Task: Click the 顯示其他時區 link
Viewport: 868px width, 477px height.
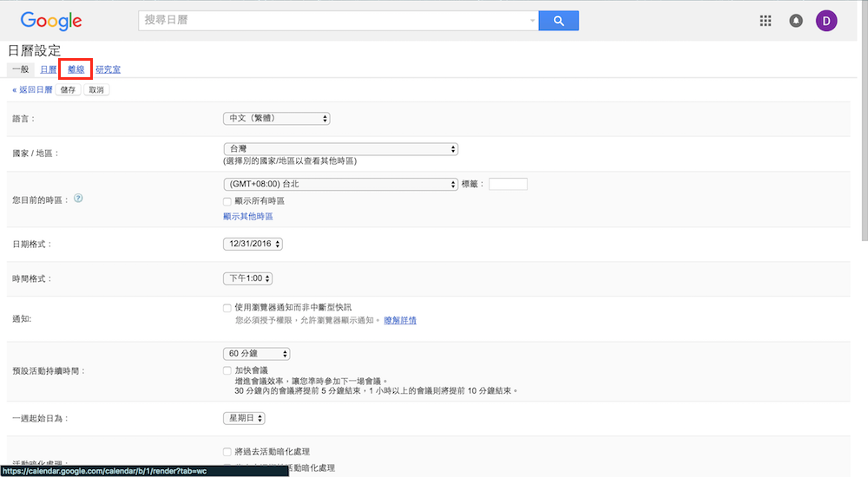Action: [248, 216]
